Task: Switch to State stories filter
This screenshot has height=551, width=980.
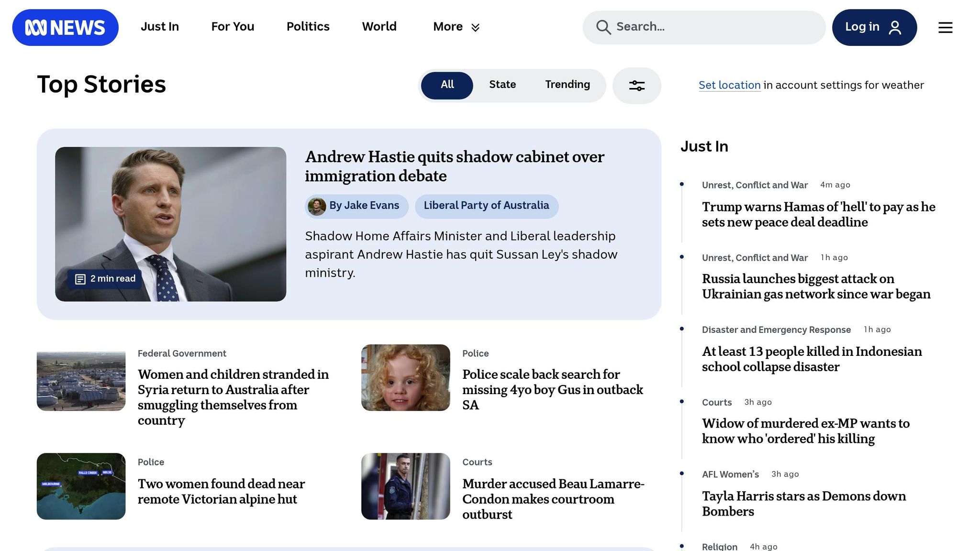Action: pyautogui.click(x=502, y=85)
